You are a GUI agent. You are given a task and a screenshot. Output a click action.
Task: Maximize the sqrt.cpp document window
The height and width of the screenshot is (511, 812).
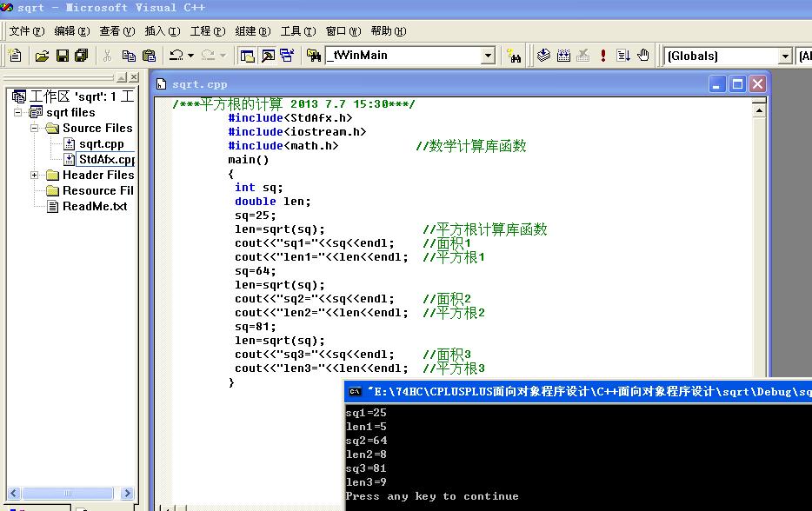pyautogui.click(x=737, y=84)
